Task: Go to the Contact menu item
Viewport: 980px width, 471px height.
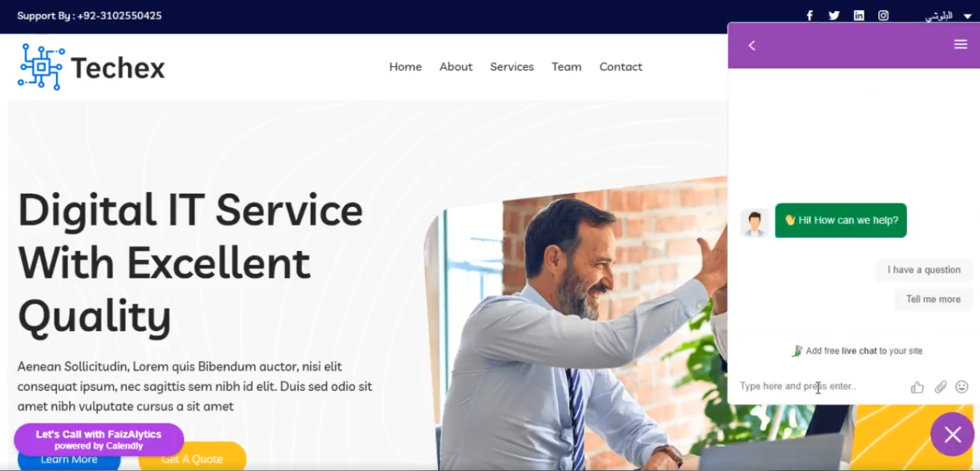Action: pyautogui.click(x=621, y=67)
